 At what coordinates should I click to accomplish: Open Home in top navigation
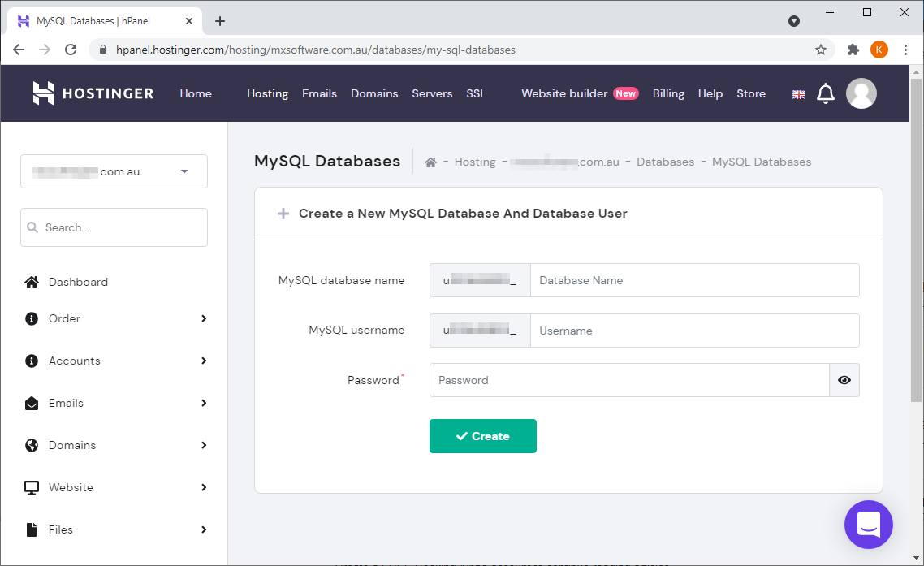pos(196,93)
